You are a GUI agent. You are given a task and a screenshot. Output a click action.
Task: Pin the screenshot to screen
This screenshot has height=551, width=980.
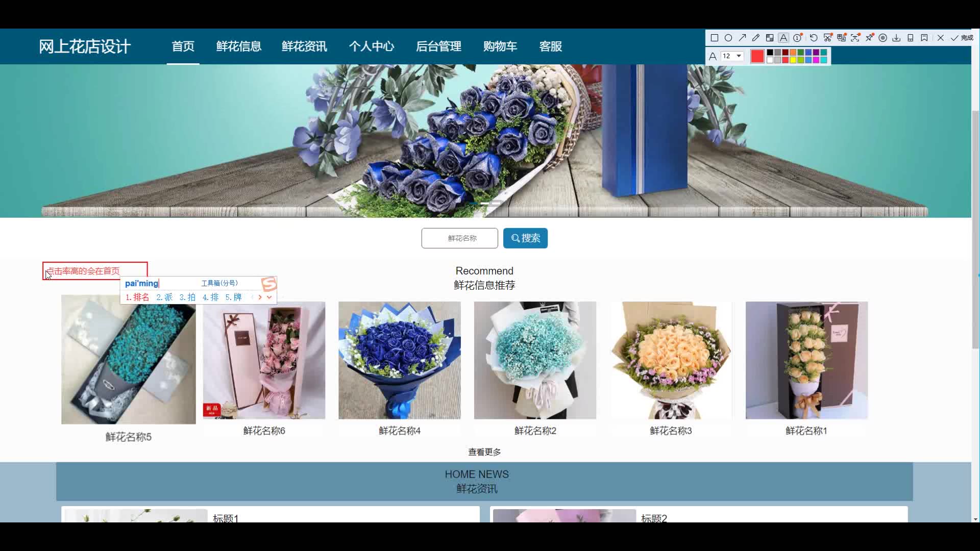870,37
